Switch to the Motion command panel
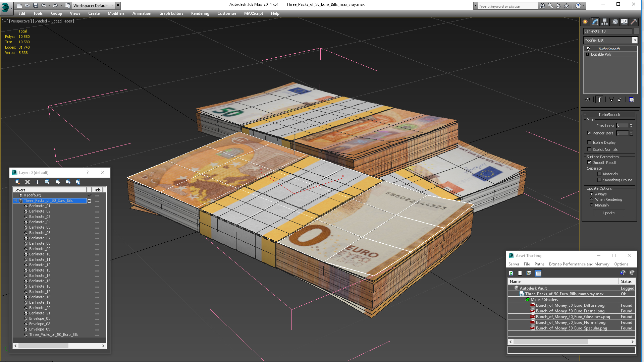The image size is (644, 362). tap(614, 22)
